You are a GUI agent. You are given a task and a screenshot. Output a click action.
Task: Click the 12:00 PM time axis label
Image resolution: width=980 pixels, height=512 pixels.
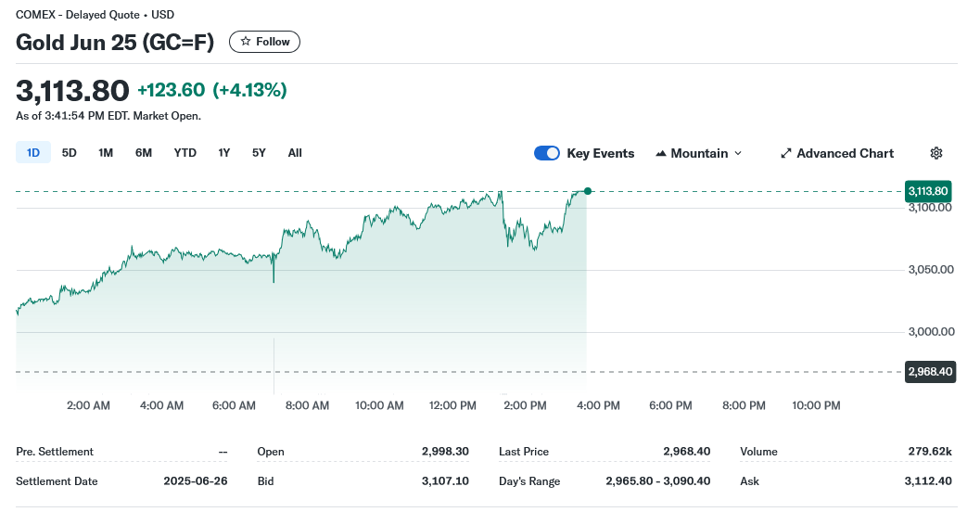click(x=452, y=405)
